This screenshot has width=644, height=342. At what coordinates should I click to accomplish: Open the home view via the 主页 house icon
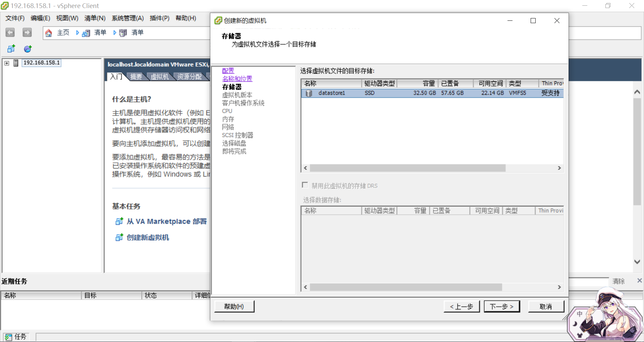tap(49, 32)
